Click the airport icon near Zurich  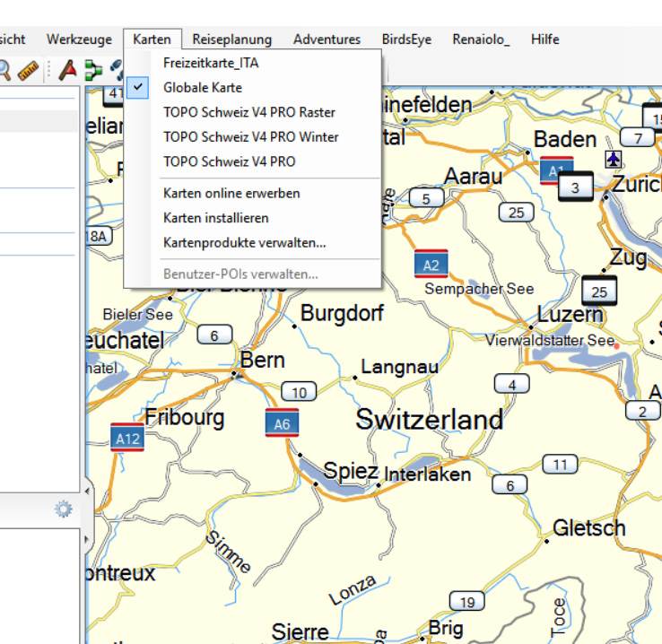click(x=613, y=159)
